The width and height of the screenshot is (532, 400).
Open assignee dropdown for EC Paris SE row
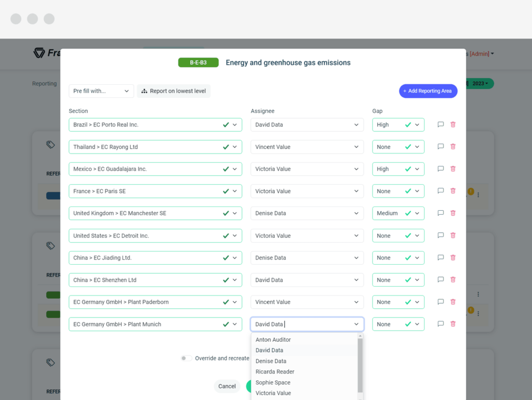coord(307,191)
